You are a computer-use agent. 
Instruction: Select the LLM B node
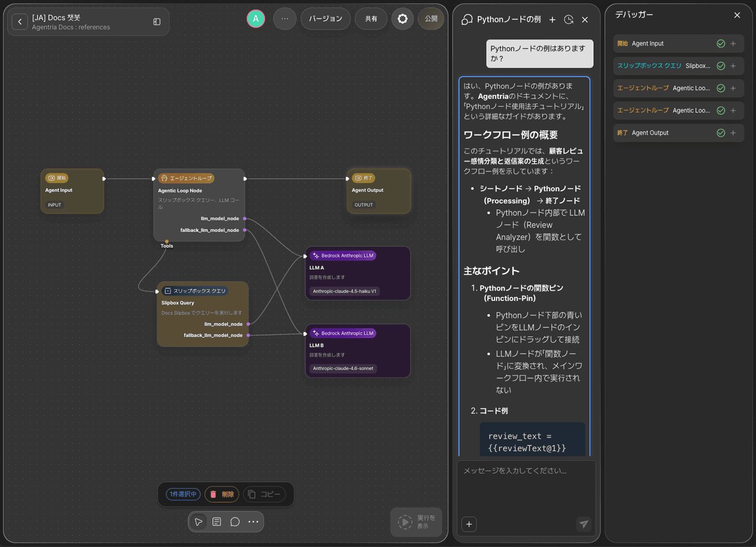point(358,351)
